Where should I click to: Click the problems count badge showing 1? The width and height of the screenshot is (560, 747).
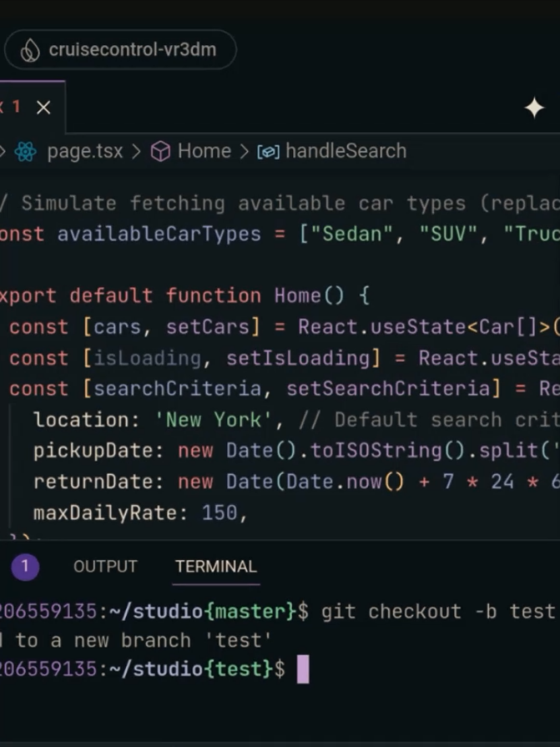25,566
